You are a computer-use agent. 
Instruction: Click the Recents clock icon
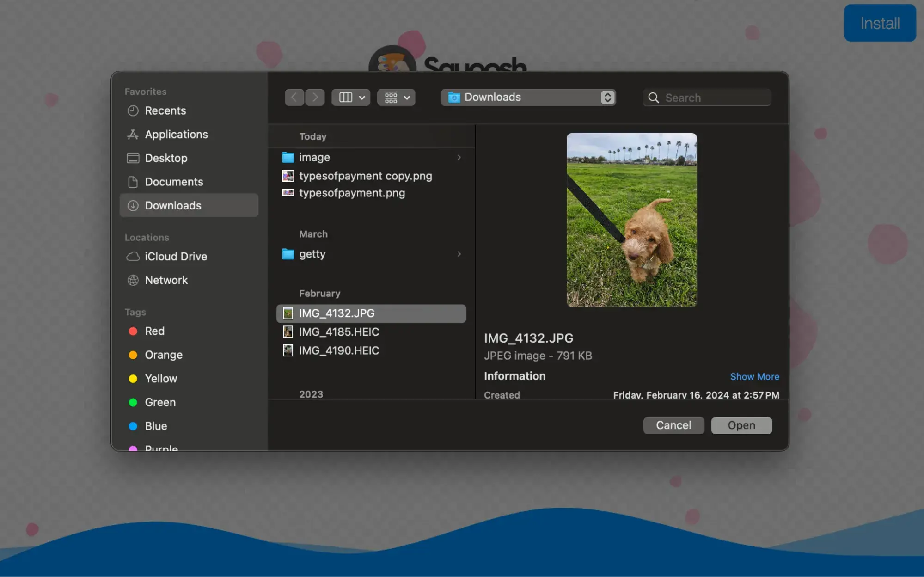(133, 110)
